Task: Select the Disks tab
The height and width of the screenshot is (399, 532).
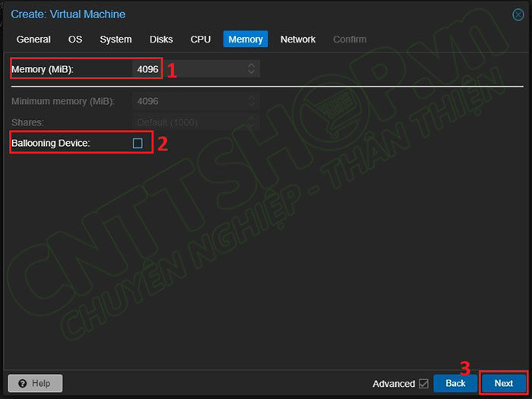Action: pyautogui.click(x=161, y=40)
